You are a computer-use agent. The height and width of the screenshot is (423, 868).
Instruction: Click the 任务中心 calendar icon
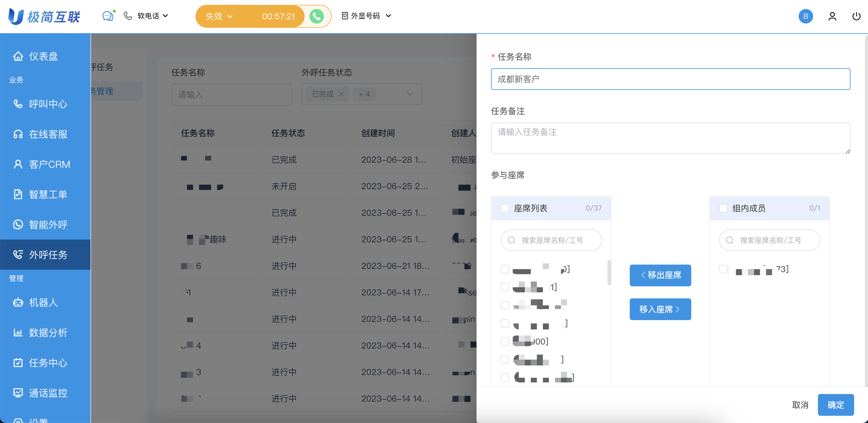point(18,363)
